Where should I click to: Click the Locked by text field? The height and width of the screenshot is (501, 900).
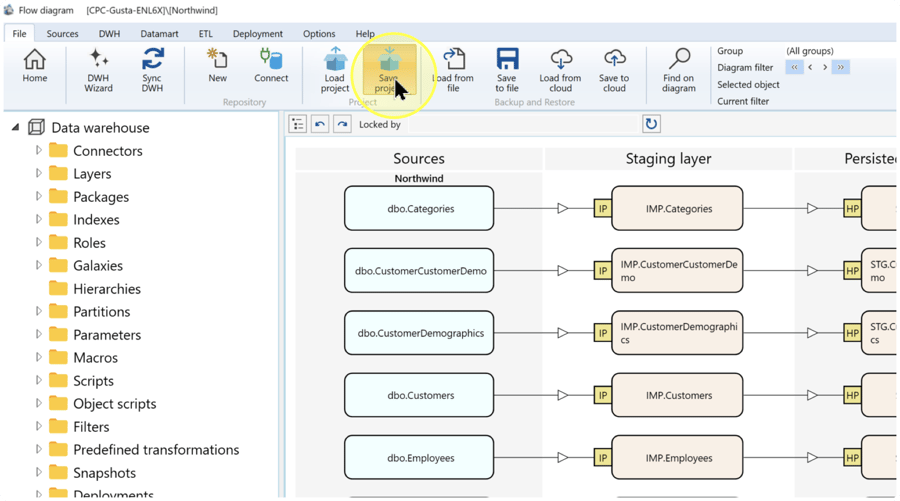(x=522, y=124)
